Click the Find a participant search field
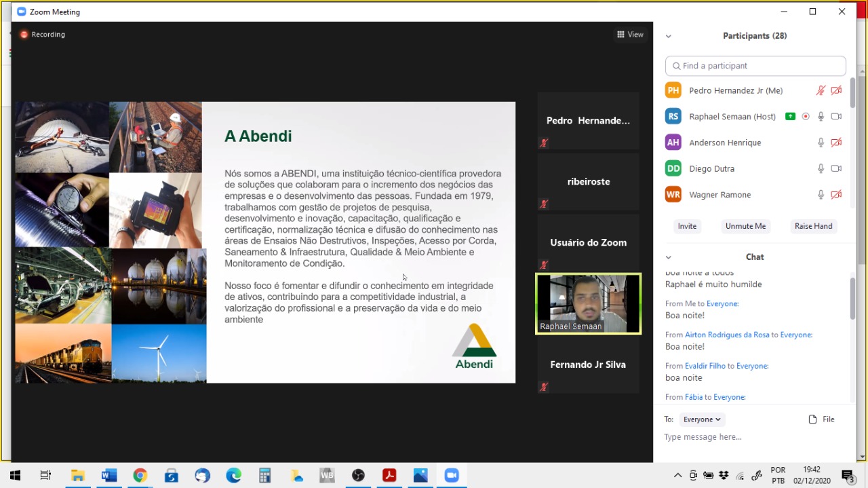This screenshot has height=488, width=868. pos(755,66)
